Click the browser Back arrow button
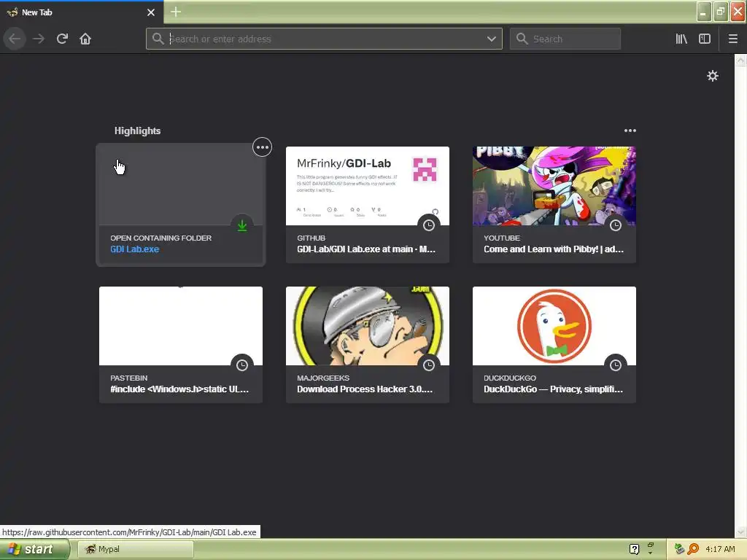The image size is (747, 560). click(x=15, y=39)
